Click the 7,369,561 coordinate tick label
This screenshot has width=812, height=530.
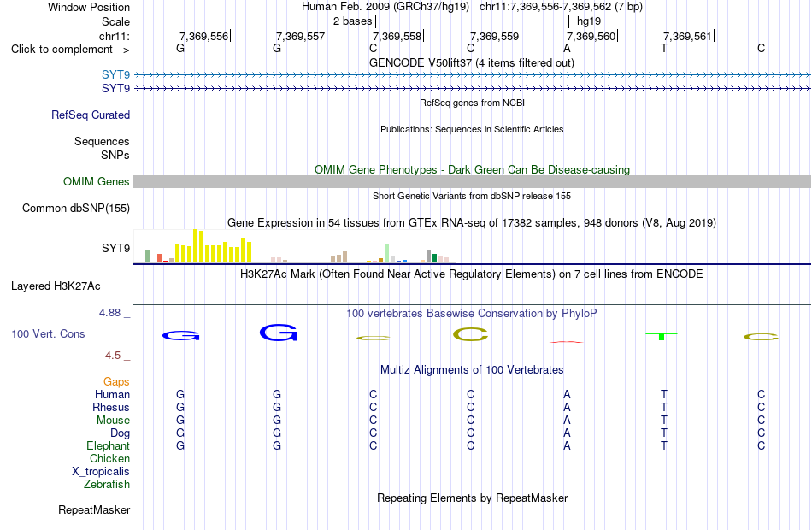pos(688,36)
